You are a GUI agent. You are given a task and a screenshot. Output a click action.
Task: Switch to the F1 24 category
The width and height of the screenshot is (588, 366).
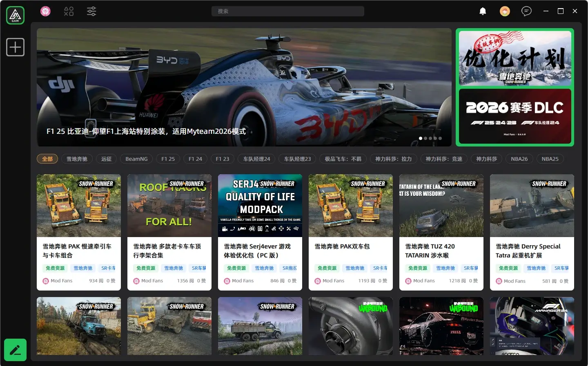point(195,159)
